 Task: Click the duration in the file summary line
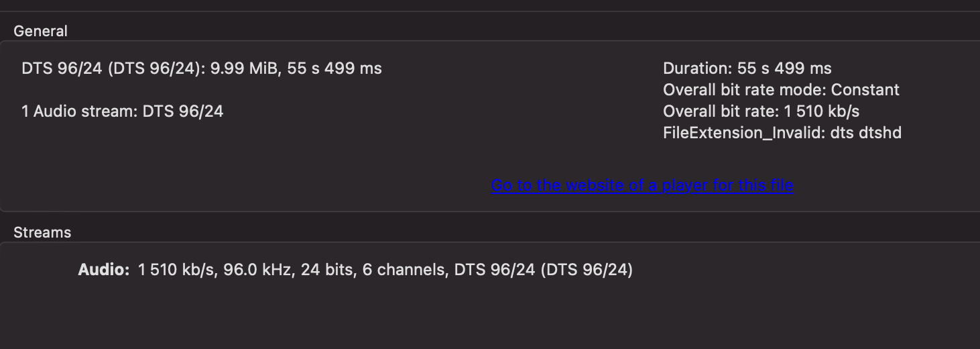[334, 68]
